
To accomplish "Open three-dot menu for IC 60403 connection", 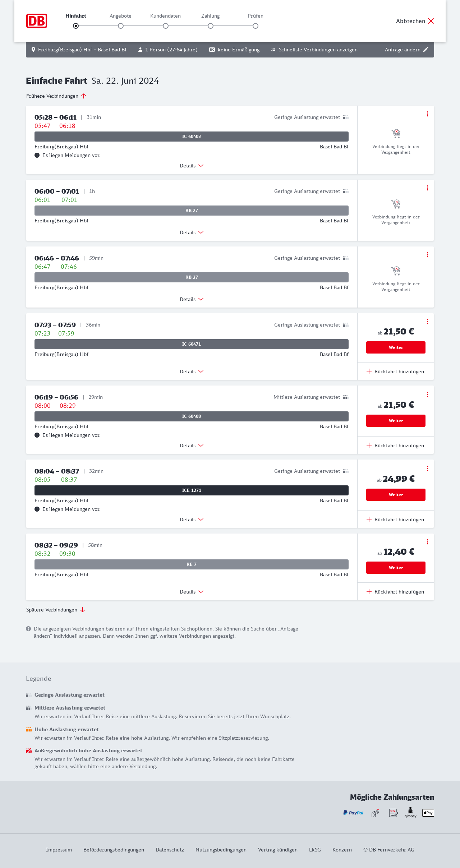I will [x=427, y=114].
